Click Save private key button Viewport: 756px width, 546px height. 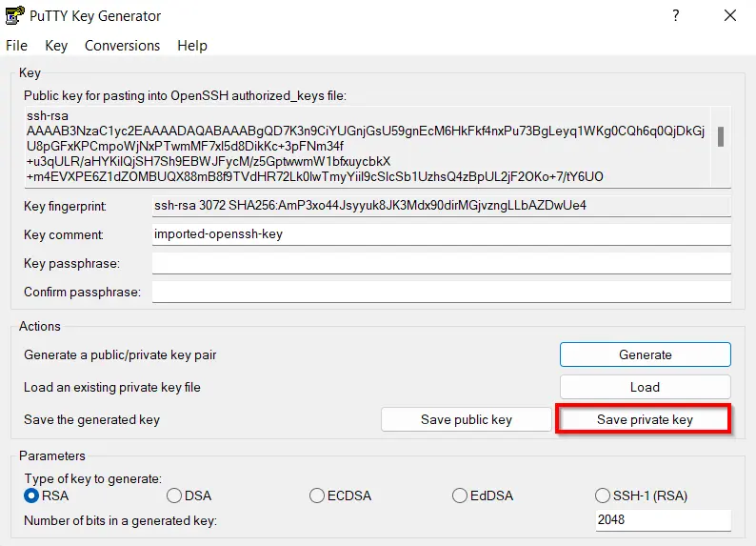[x=645, y=419]
